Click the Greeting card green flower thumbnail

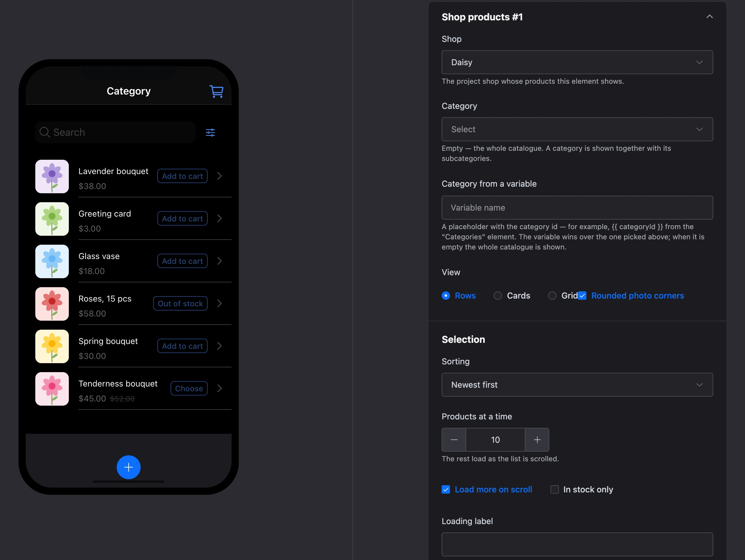click(x=52, y=219)
